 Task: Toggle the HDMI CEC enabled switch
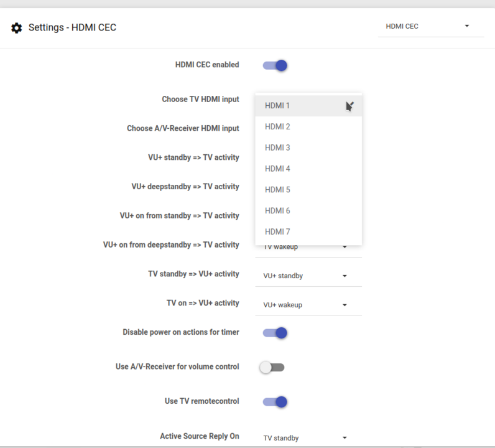click(275, 65)
